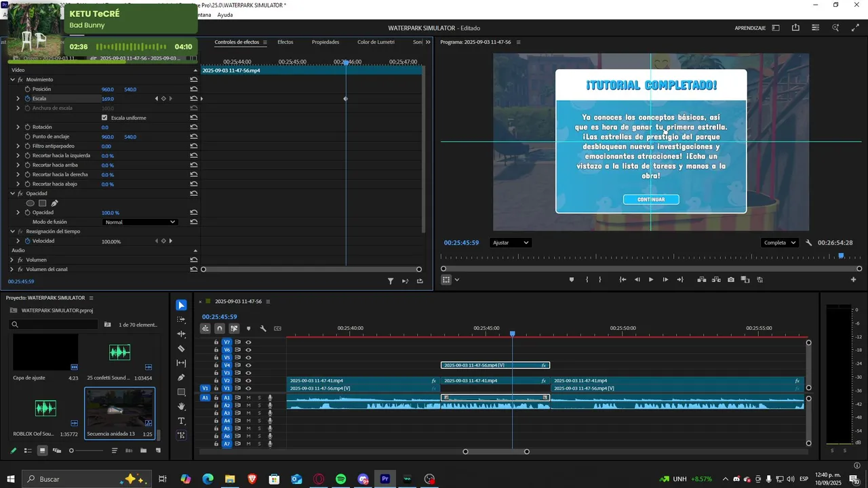The height and width of the screenshot is (488, 868).
Task: Select the Rectangle tool
Action: (x=181, y=392)
